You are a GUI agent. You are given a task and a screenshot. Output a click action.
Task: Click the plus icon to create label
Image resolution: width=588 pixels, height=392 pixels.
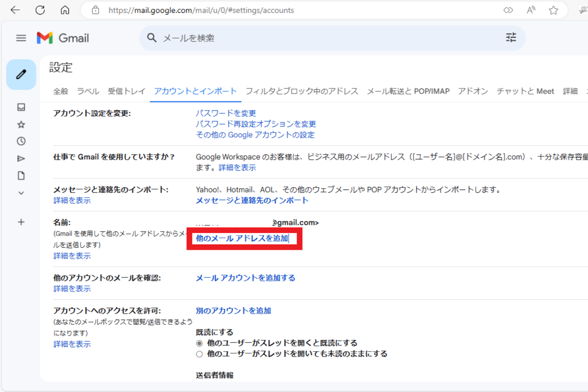[21, 222]
